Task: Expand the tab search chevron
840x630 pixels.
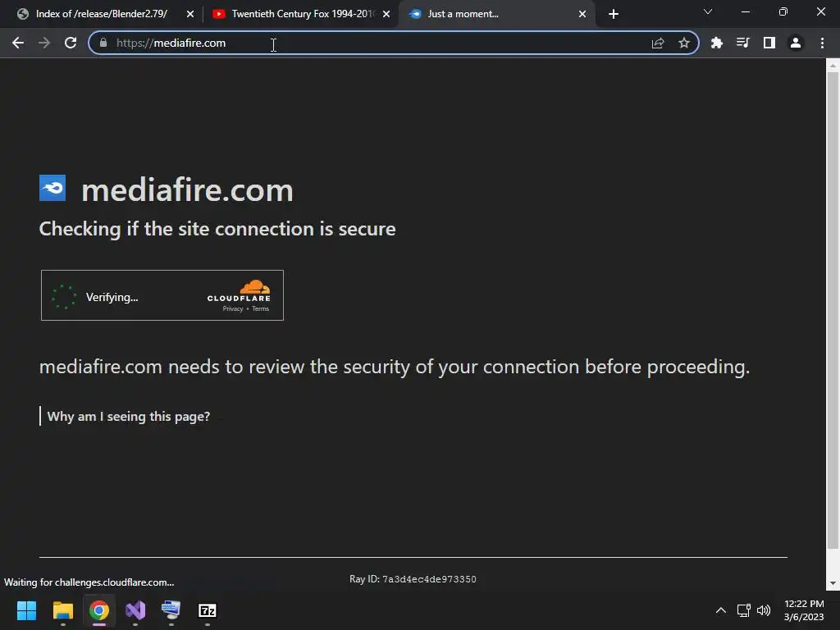Action: coord(708,11)
